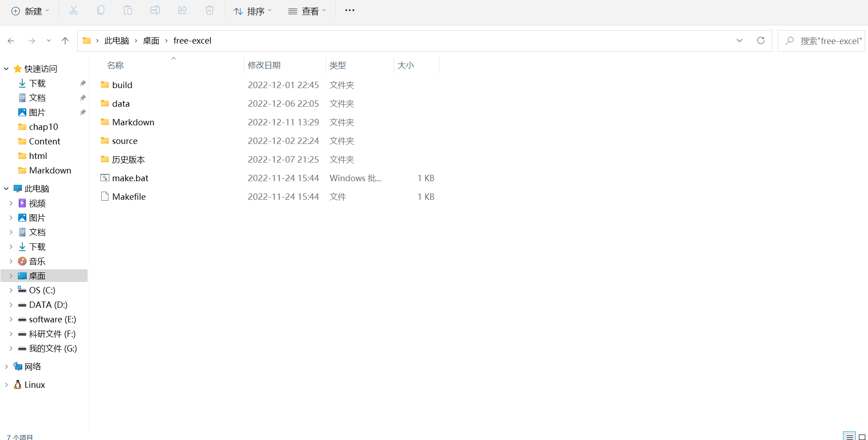Open the 排序 sort dropdown
The width and height of the screenshot is (868, 440).
pyautogui.click(x=253, y=11)
